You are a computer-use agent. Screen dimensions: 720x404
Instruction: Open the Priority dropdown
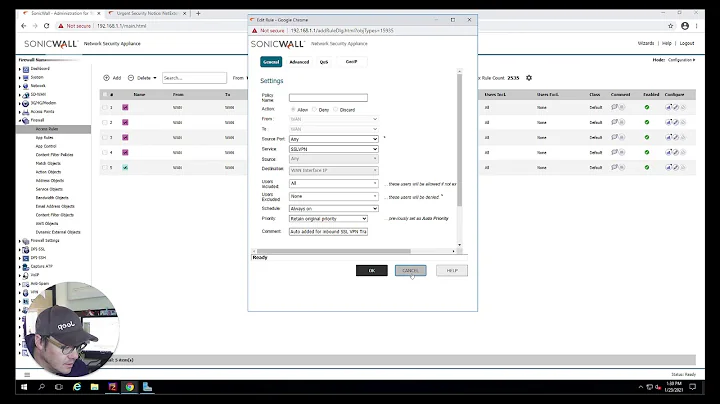click(328, 219)
